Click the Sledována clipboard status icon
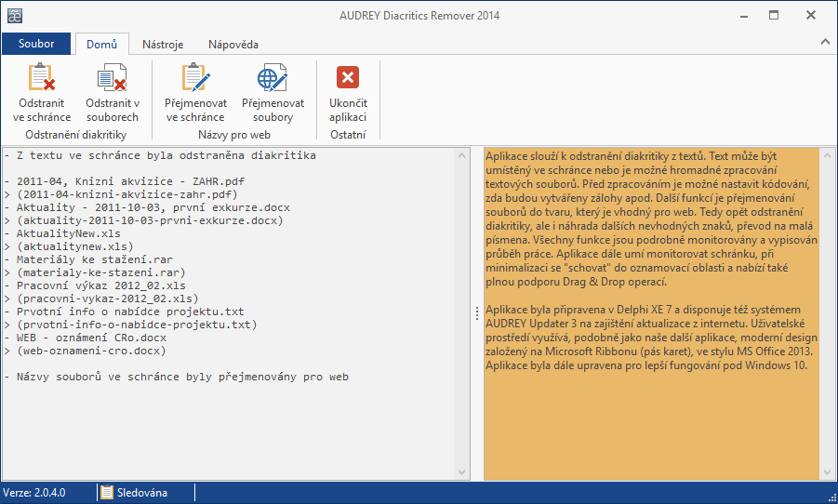Viewport: 838px width, 504px height. (x=107, y=492)
